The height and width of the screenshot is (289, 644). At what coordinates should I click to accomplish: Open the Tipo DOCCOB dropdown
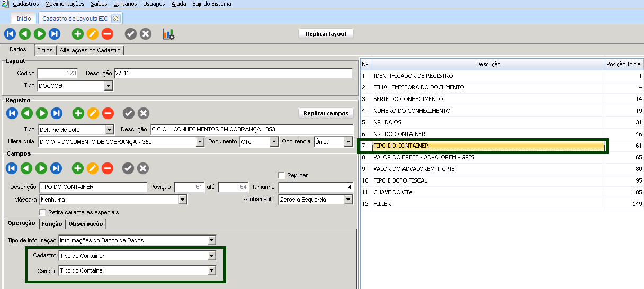[x=108, y=86]
